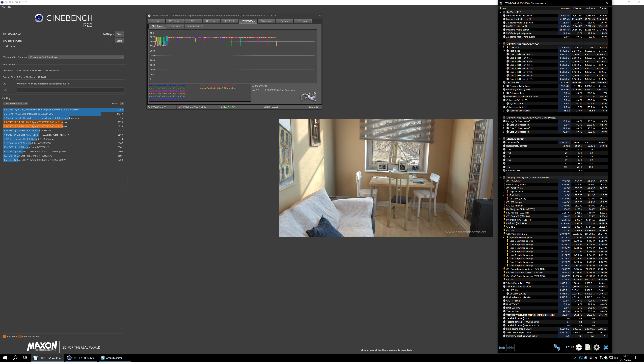Image resolution: width=644 pixels, height=362 pixels.
Task: Open HWiNFO remote network computers icon
Action: coord(557,348)
